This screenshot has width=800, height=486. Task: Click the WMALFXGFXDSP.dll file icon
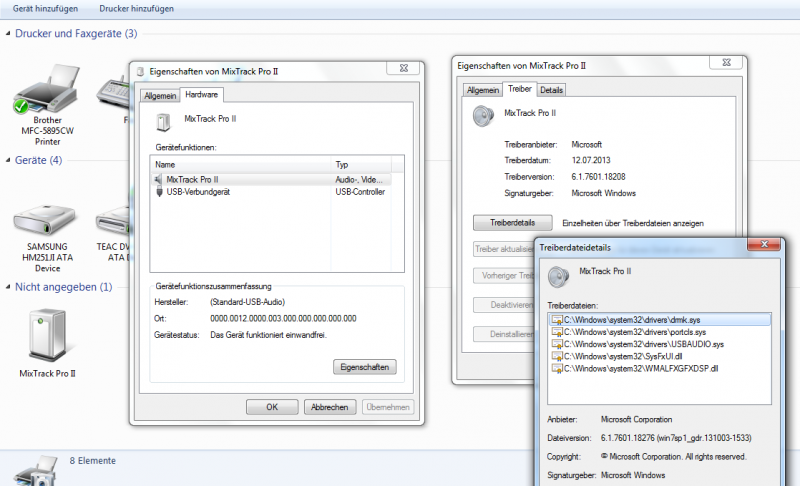(x=557, y=369)
